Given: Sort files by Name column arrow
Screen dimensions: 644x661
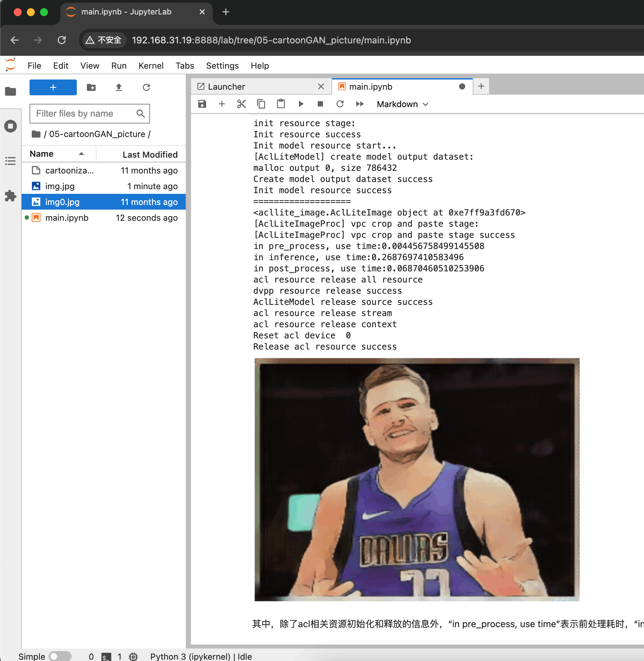Looking at the screenshot, I should [x=81, y=154].
